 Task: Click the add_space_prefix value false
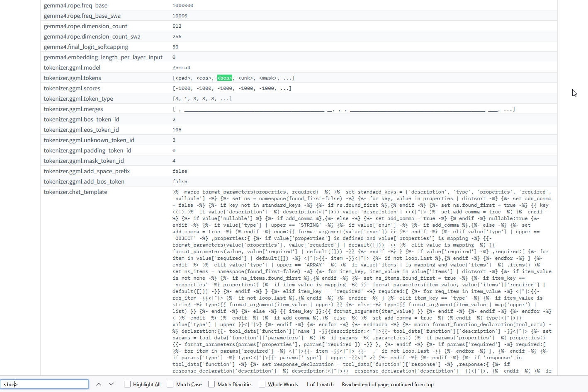coord(180,171)
